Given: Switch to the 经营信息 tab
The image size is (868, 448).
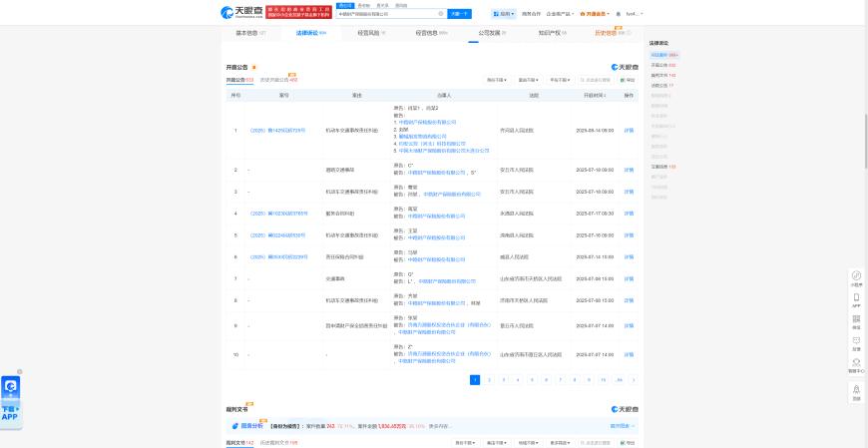Looking at the screenshot, I should click(431, 33).
